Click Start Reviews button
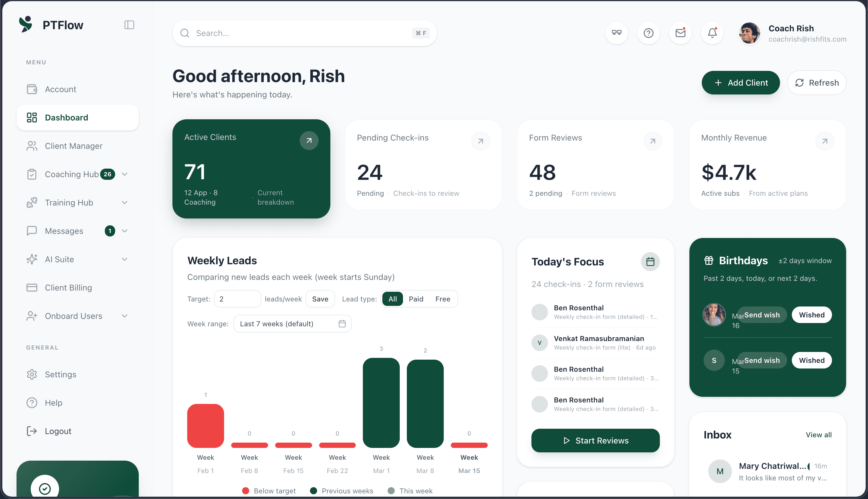The height and width of the screenshot is (499, 868). (x=595, y=441)
